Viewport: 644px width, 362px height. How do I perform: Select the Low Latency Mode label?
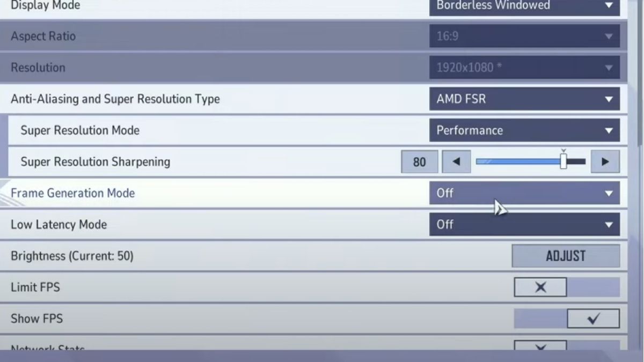(58, 224)
